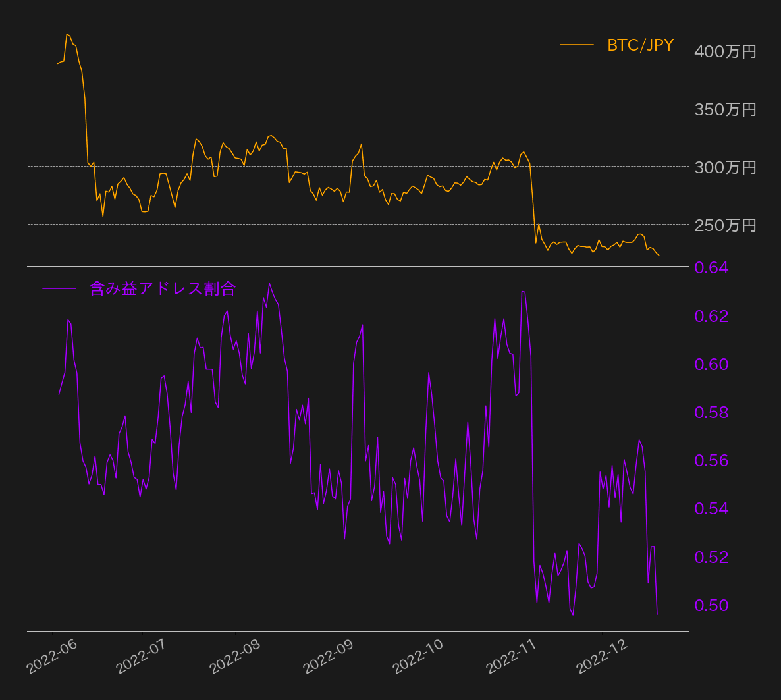Image resolution: width=781 pixels, height=700 pixels.
Task: Select the purple legend line swatch
Action: point(59,288)
